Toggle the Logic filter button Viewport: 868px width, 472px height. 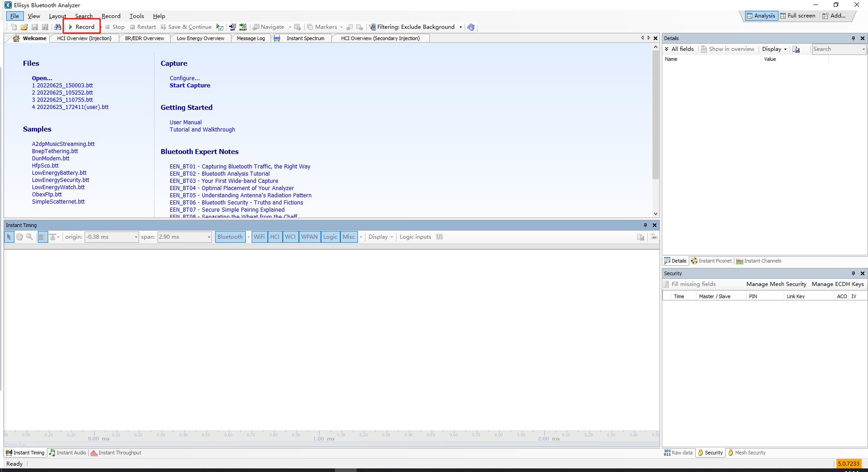330,237
